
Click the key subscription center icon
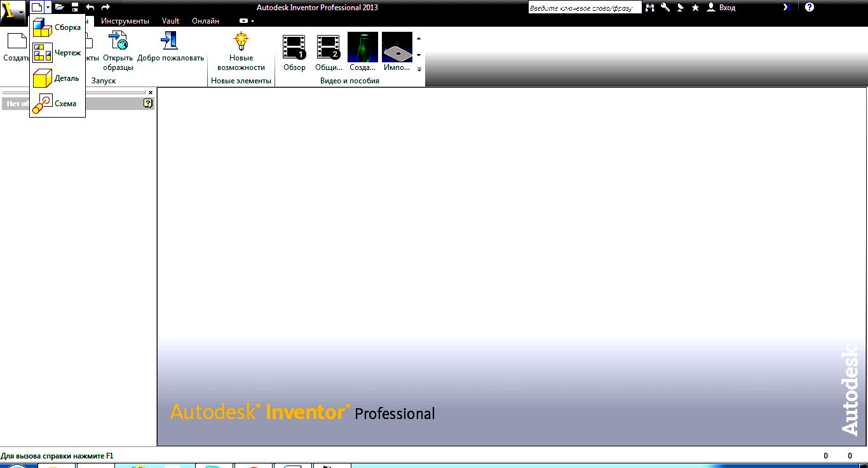(665, 8)
